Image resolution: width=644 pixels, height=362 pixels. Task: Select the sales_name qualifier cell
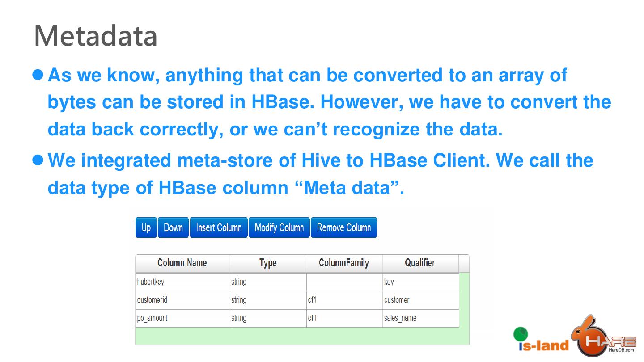420,318
